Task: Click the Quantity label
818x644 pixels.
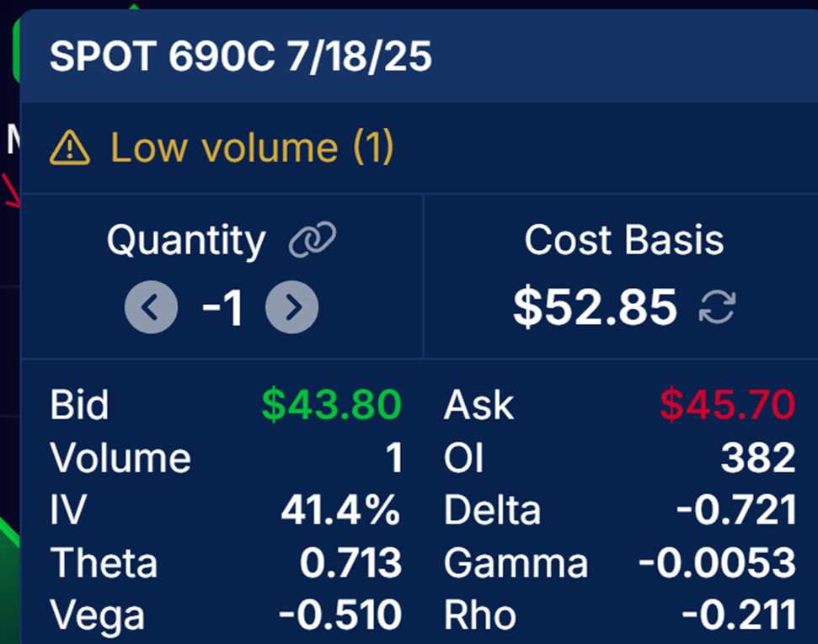Action: point(186,241)
